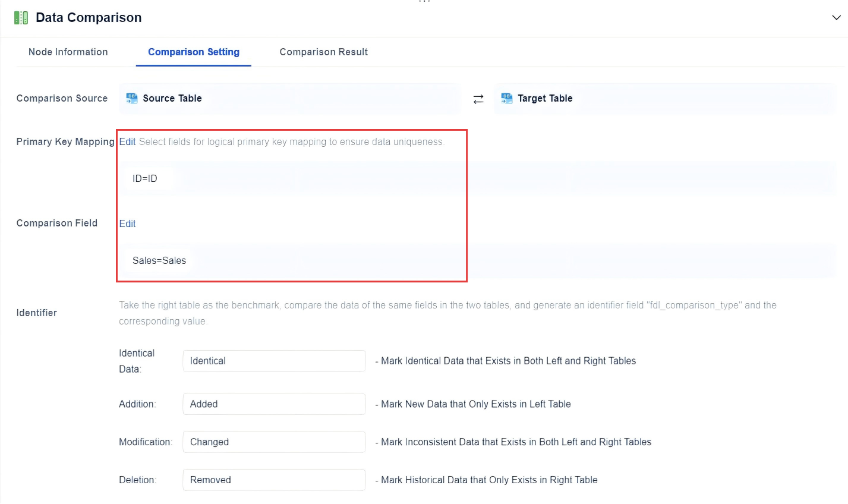The width and height of the screenshot is (848, 504).
Task: Focus the Modification identifier input
Action: (x=274, y=442)
